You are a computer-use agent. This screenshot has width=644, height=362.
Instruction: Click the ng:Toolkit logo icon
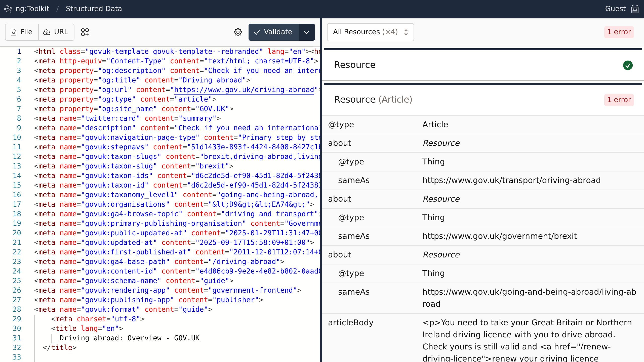coord(8,9)
